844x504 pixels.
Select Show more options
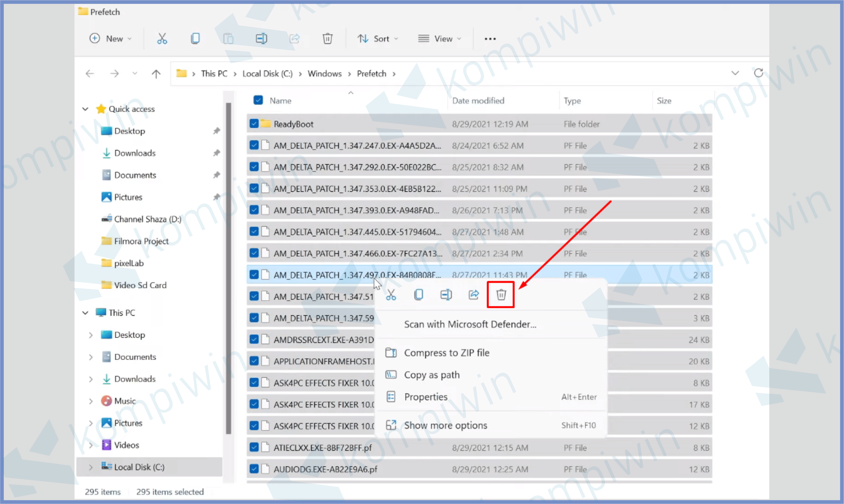(x=445, y=425)
